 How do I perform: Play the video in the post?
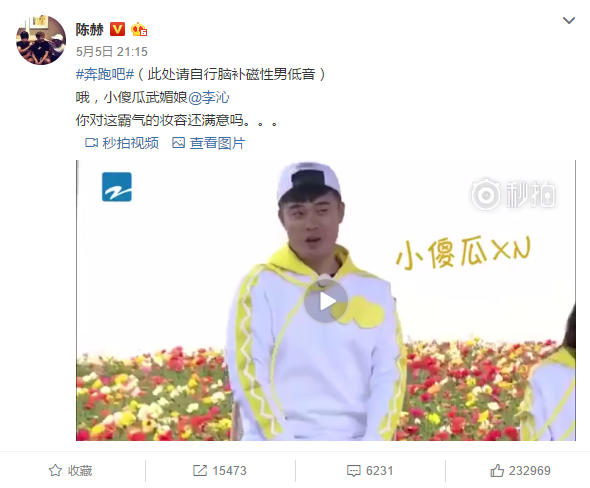(326, 301)
